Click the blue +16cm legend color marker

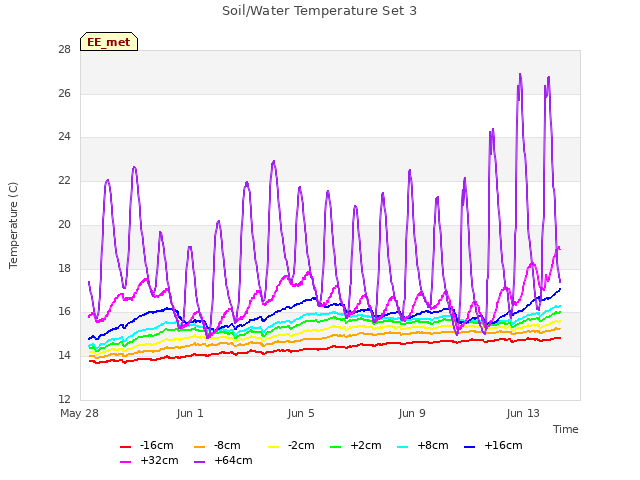(x=469, y=447)
